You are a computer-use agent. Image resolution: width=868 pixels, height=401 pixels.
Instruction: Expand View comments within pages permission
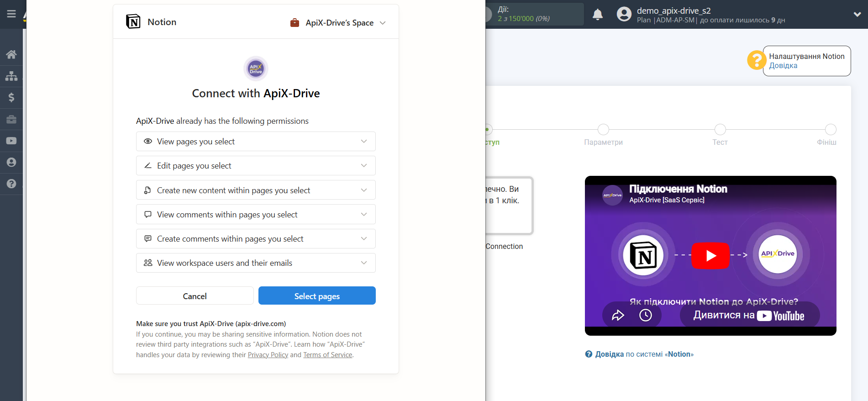[x=256, y=214]
